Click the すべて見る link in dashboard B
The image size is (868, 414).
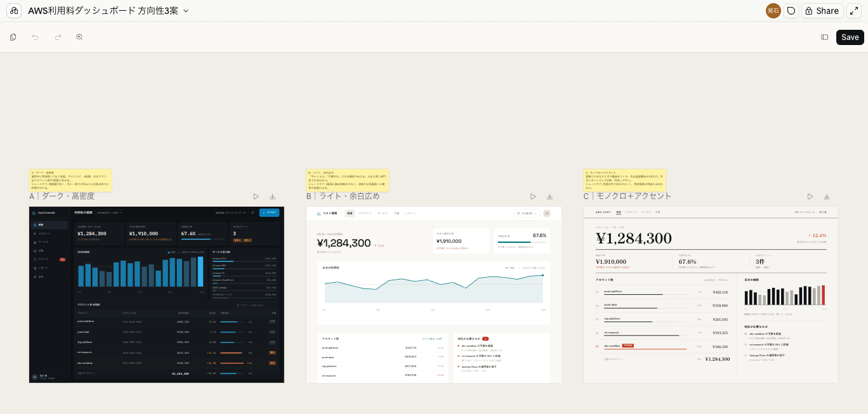tap(433, 339)
